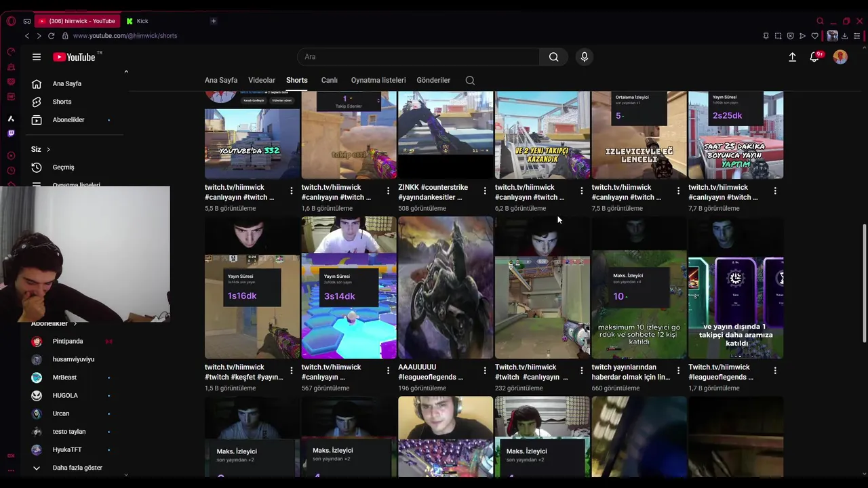This screenshot has height=488, width=868.
Task: Open the YouTube account avatar menu
Action: (x=840, y=57)
